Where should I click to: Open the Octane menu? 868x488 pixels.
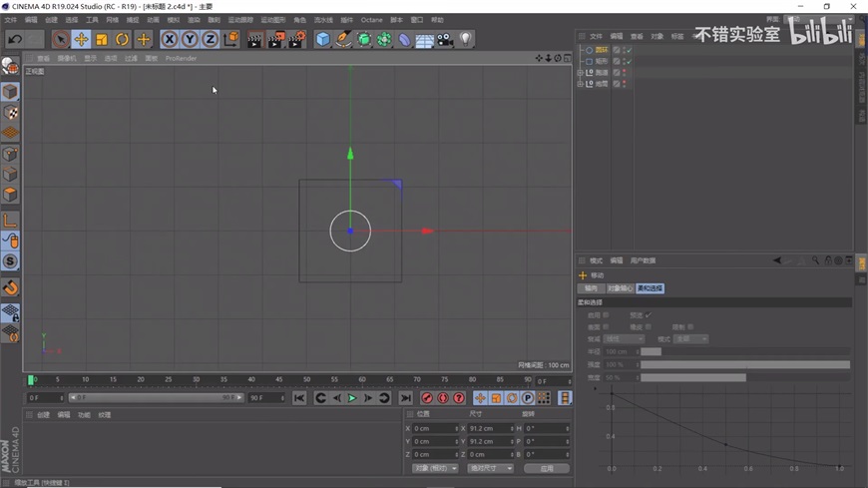click(x=371, y=20)
